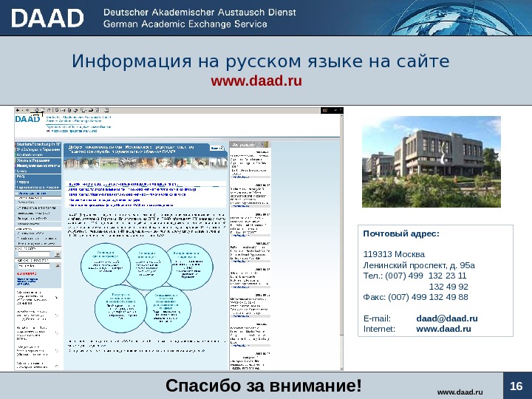Click the '119313 Москва' address line
The width and height of the screenshot is (532, 399).
pyautogui.click(x=394, y=254)
